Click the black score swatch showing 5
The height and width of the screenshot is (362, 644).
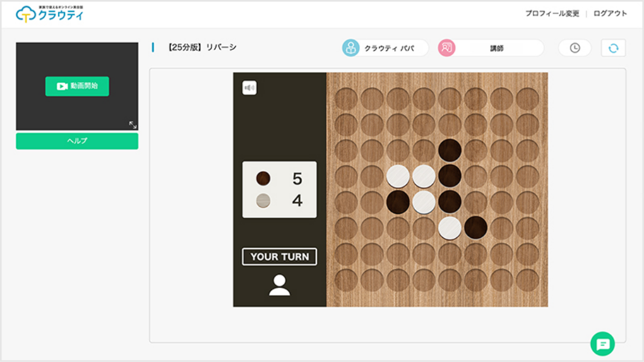coord(263,179)
